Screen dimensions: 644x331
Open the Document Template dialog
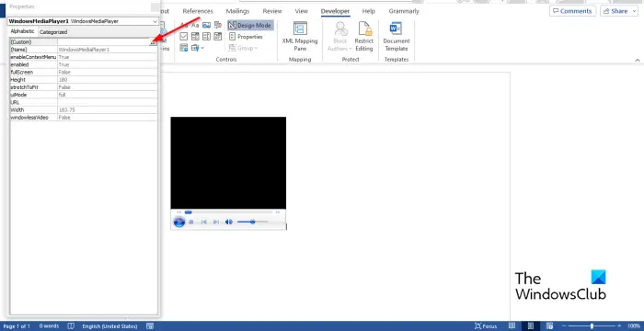(x=397, y=36)
